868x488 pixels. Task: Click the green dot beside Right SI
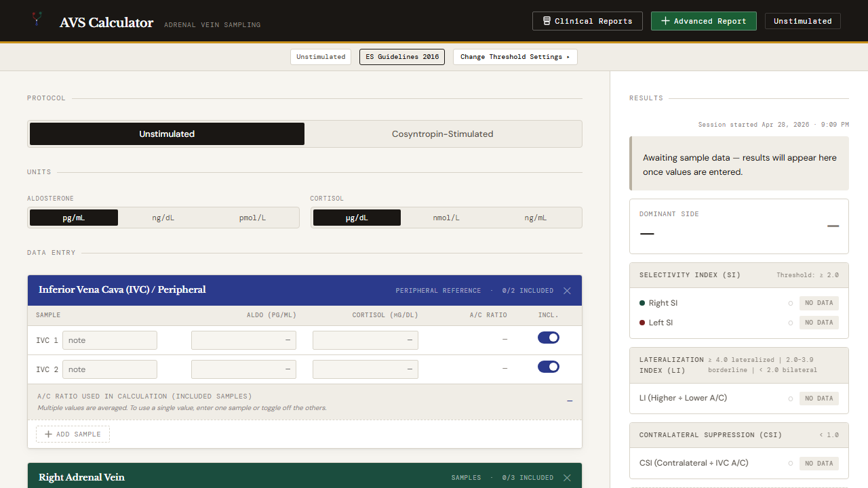(x=643, y=303)
